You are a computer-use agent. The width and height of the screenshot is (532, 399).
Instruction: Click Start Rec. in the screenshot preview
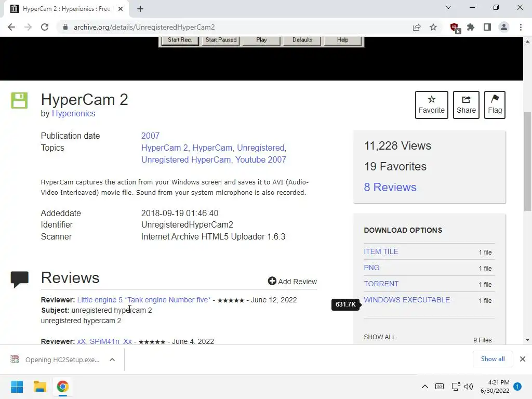pos(180,40)
